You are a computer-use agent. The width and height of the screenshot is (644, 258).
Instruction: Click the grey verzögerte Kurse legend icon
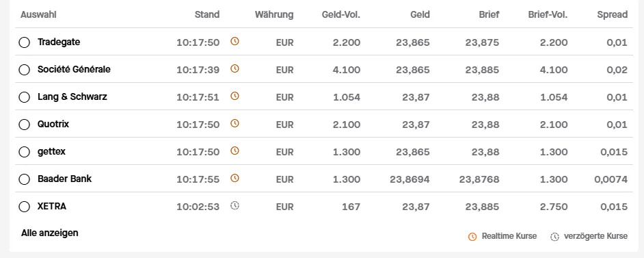pos(555,237)
